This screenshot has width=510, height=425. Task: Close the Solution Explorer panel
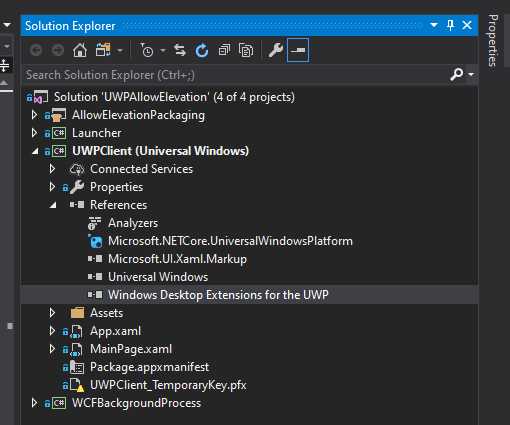click(x=467, y=25)
